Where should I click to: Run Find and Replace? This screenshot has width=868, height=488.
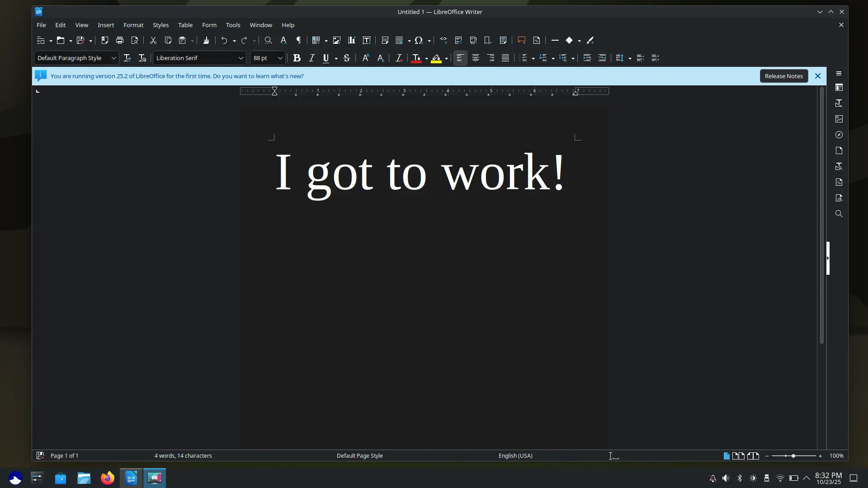pos(268,40)
